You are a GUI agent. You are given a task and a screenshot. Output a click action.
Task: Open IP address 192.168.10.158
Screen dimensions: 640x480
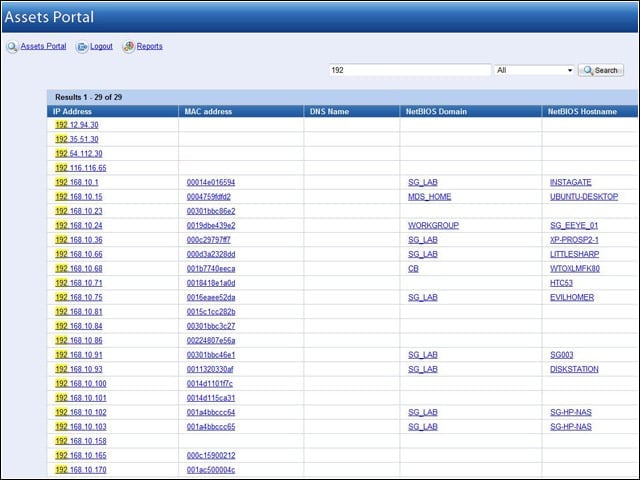pos(81,441)
